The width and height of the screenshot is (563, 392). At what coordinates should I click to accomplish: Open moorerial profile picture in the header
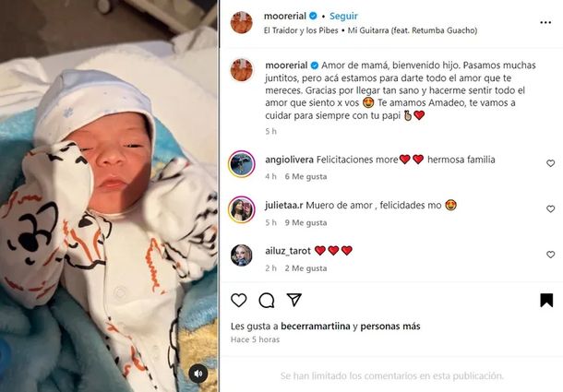(x=241, y=22)
